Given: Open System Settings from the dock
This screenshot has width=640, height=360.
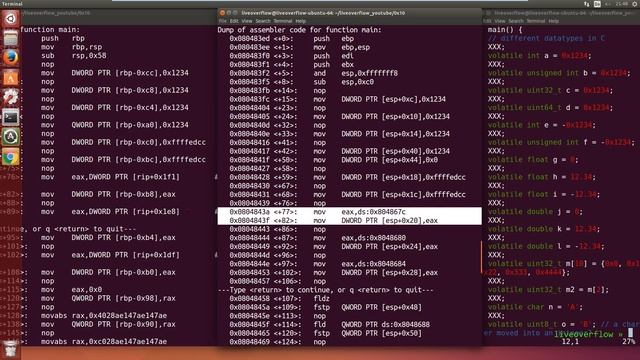Looking at the screenshot, I should click(x=11, y=97).
